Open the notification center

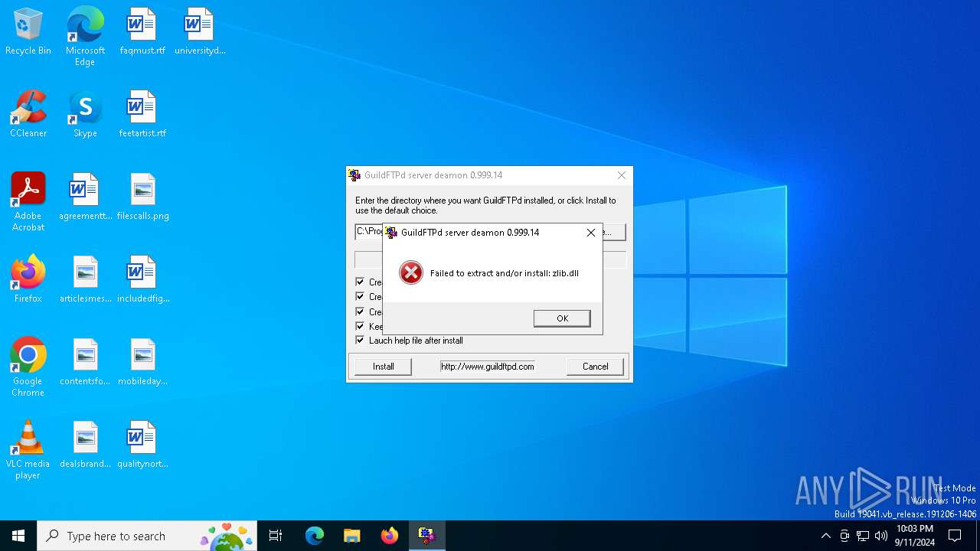(x=955, y=536)
